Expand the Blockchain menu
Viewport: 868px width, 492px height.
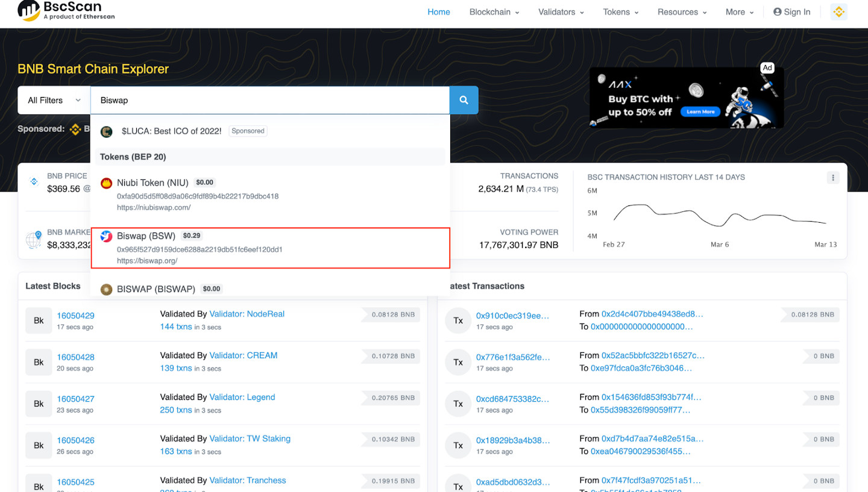(494, 12)
